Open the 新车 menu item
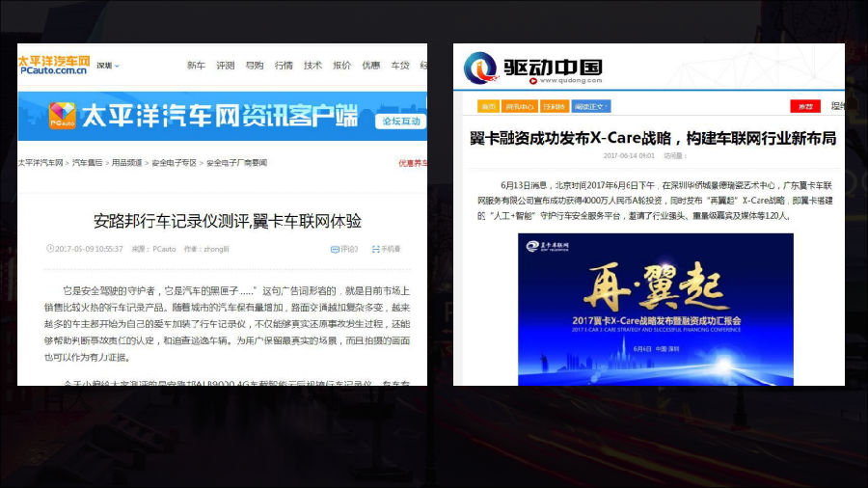The image size is (868, 488). tap(196, 66)
